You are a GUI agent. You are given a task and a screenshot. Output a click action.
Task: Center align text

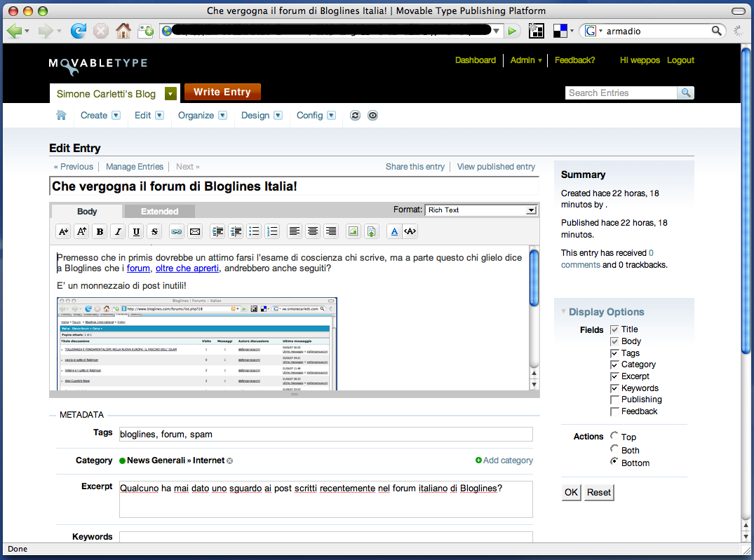coord(313,231)
